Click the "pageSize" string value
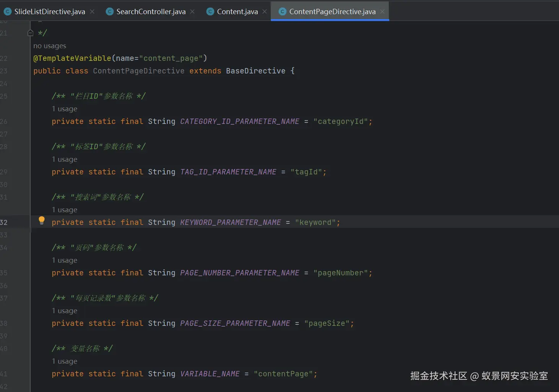 327,323
